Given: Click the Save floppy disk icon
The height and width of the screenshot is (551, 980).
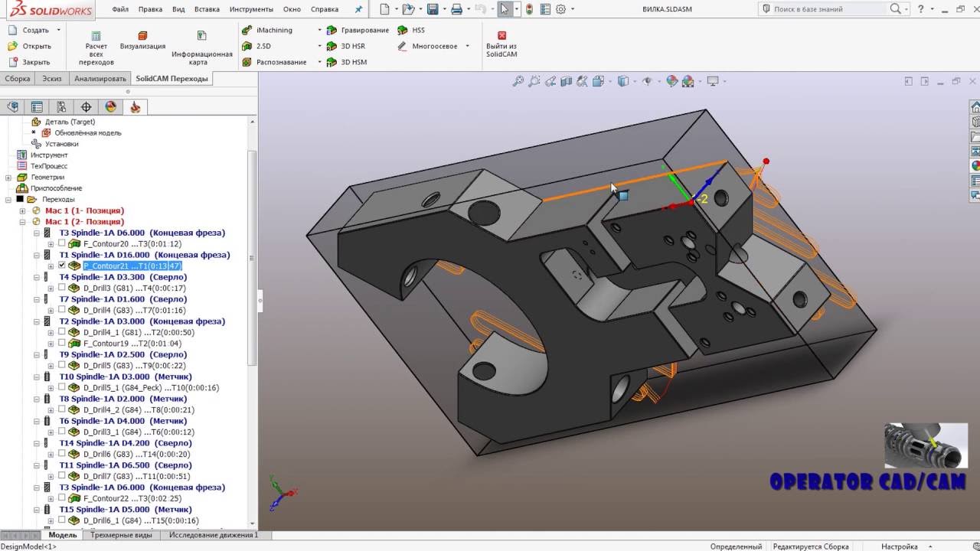Looking at the screenshot, I should pyautogui.click(x=433, y=9).
